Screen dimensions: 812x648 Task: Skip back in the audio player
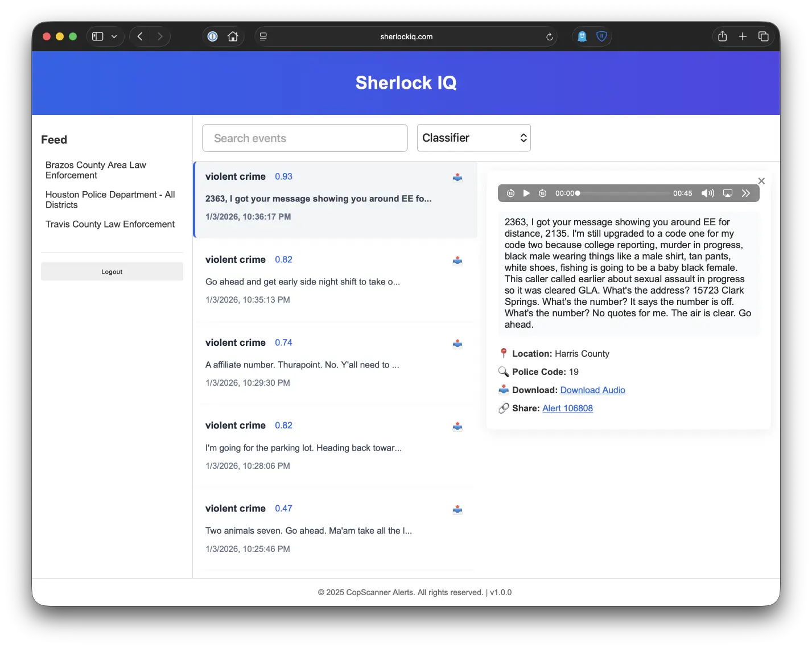coord(510,193)
